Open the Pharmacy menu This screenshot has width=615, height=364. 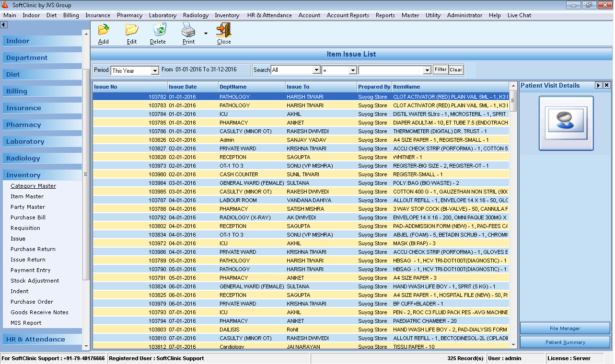(x=129, y=15)
